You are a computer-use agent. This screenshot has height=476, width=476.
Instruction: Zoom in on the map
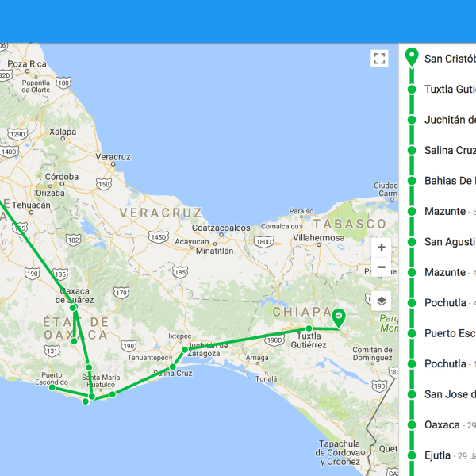coord(382,248)
